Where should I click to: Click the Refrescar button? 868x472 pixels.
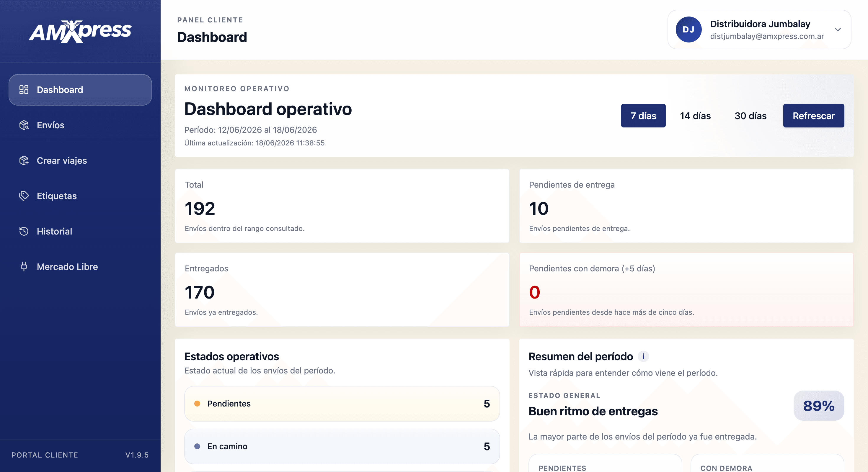[x=813, y=115]
